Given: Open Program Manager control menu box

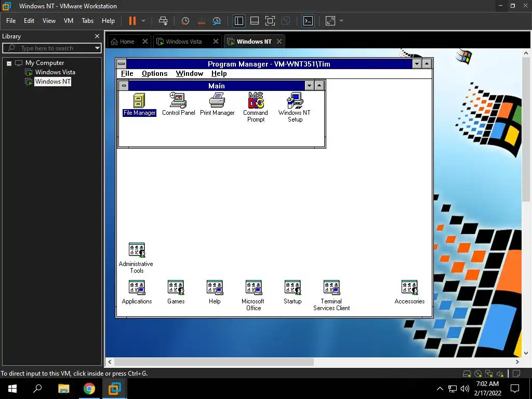Looking at the screenshot, I should (x=122, y=64).
